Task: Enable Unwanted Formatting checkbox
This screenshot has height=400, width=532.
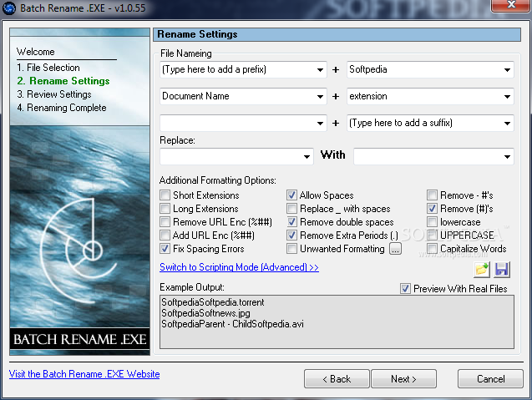Action: tap(291, 249)
